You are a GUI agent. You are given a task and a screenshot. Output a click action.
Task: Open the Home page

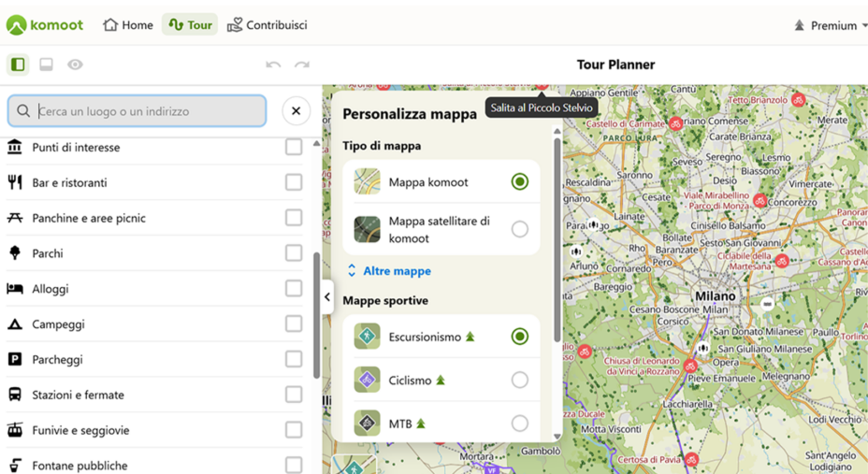click(x=128, y=25)
